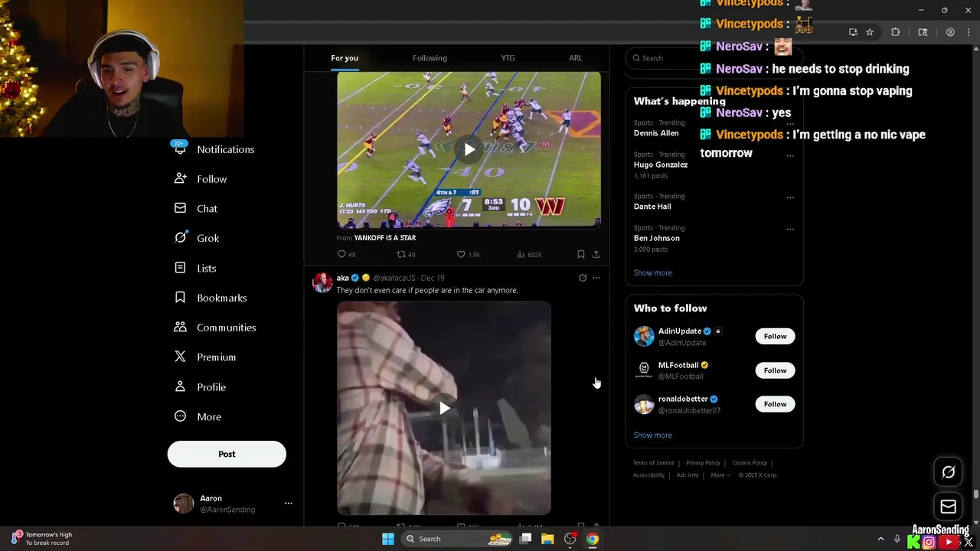Open the browser profile icon
Viewport: 980px width, 551px height.
[950, 32]
